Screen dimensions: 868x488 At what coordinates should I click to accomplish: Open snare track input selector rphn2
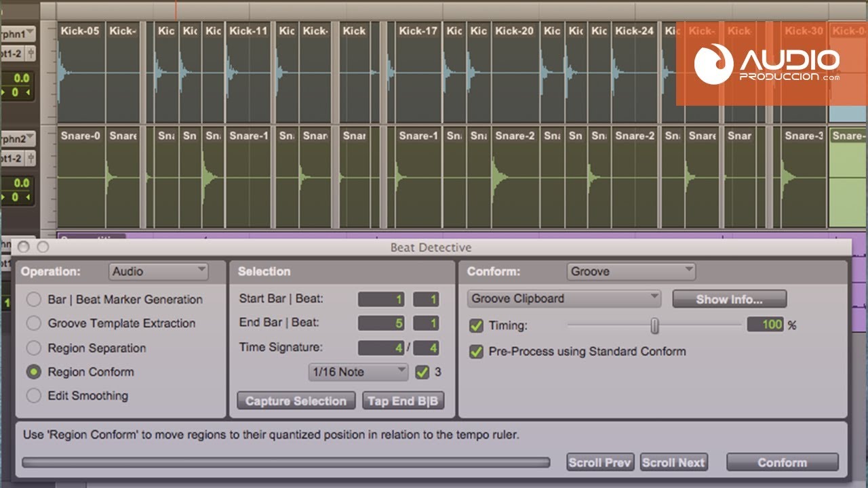click(x=18, y=139)
